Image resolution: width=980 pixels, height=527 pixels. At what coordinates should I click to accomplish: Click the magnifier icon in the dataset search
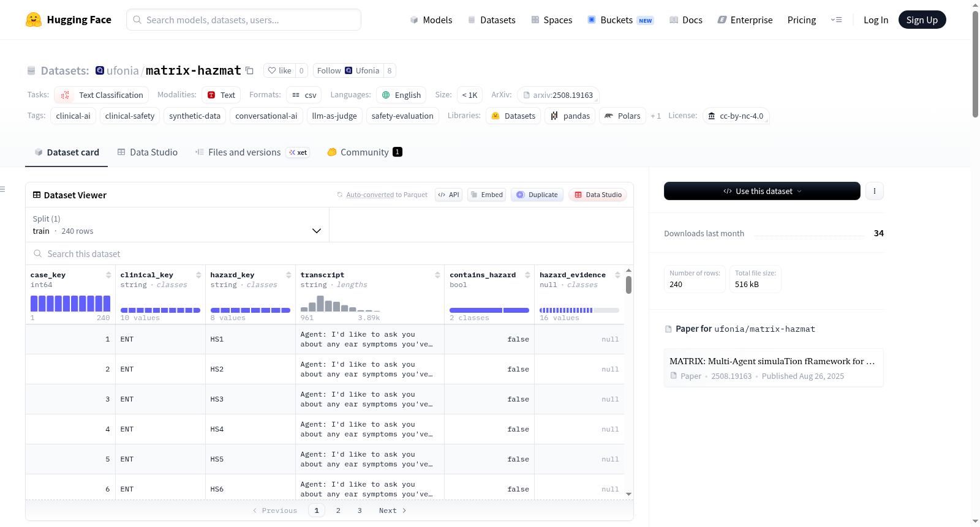tap(38, 253)
